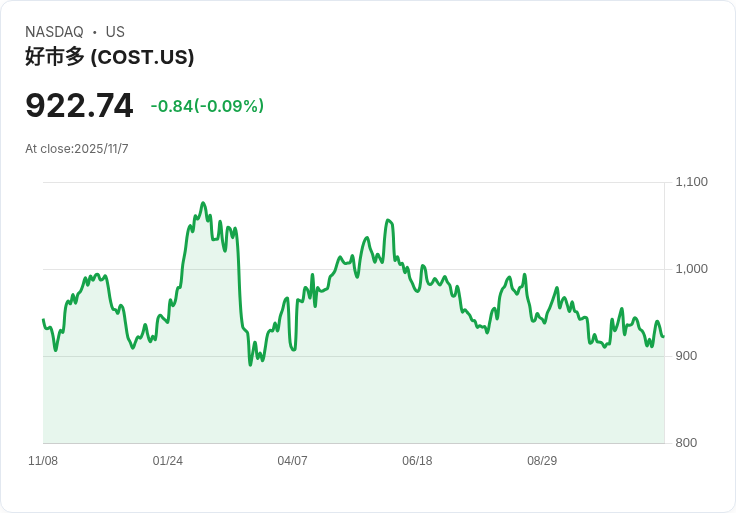Click the -0.84(-0.09%) price change
Screen dimensions: 736x513
point(207,106)
